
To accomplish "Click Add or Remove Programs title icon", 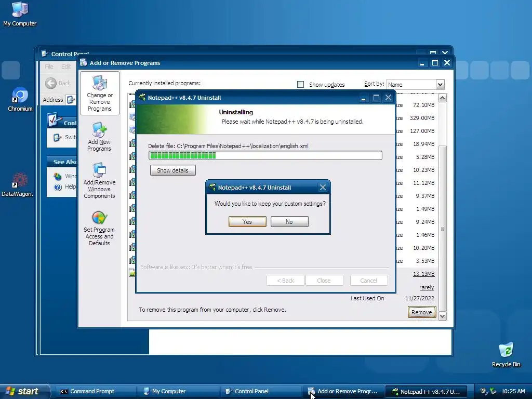I will coord(84,62).
